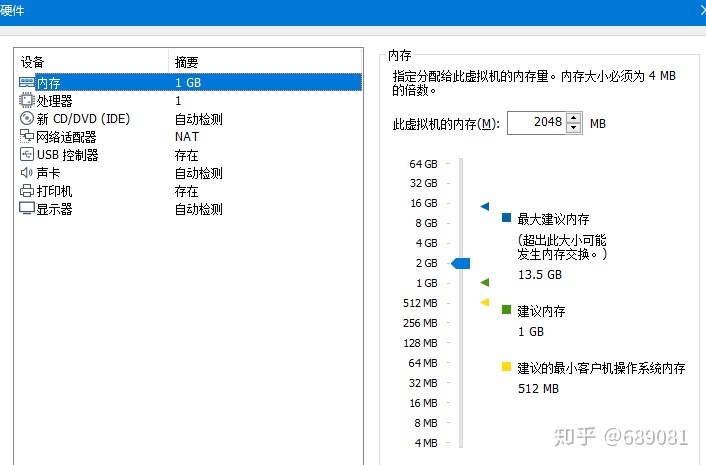This screenshot has height=465, width=706.
Task: Click the 8 GB slider label
Action: pyautogui.click(x=426, y=223)
